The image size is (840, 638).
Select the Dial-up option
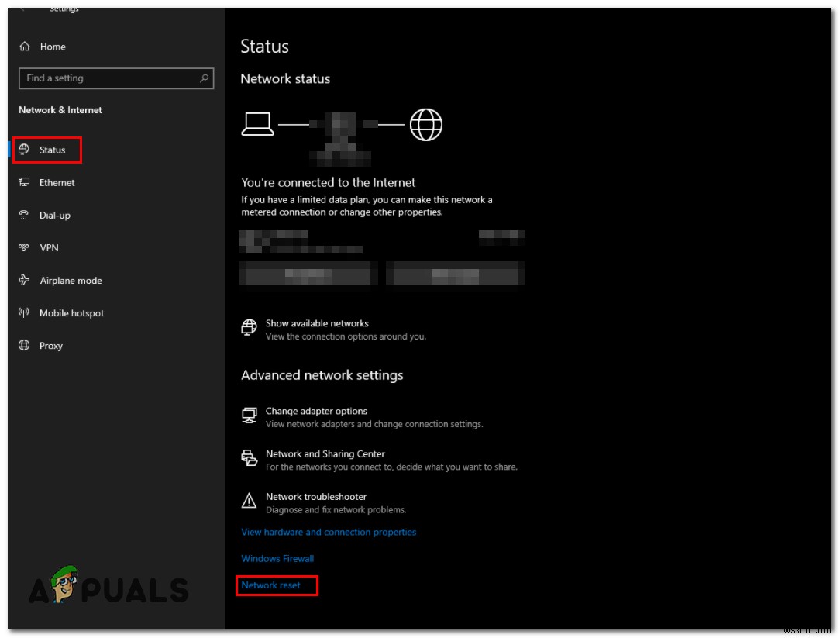54,215
